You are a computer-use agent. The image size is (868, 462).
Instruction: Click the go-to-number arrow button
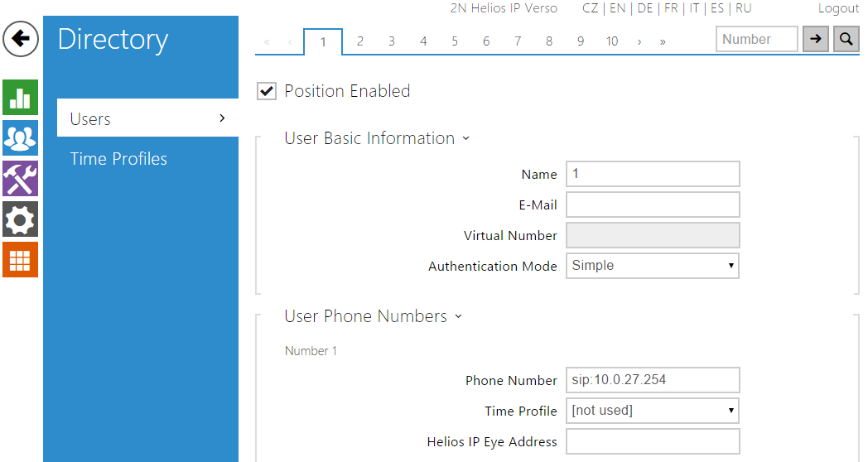pos(816,39)
